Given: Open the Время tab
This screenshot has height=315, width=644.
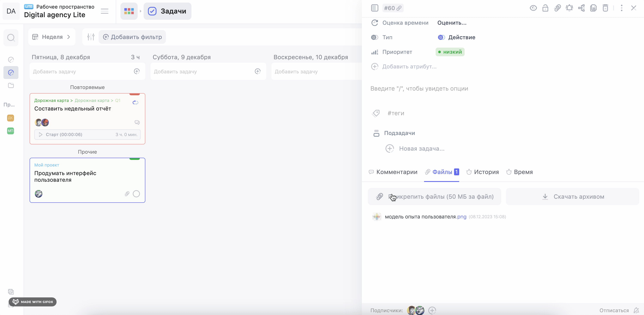Looking at the screenshot, I should click(x=519, y=172).
